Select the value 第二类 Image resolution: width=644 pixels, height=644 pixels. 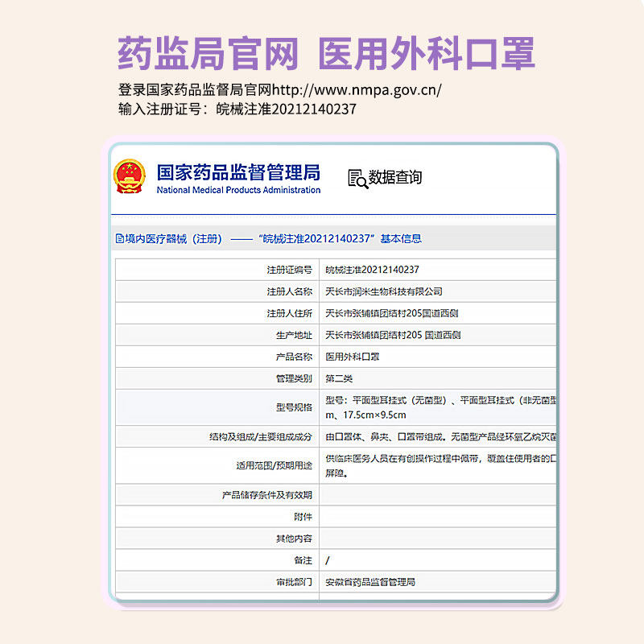click(x=339, y=378)
